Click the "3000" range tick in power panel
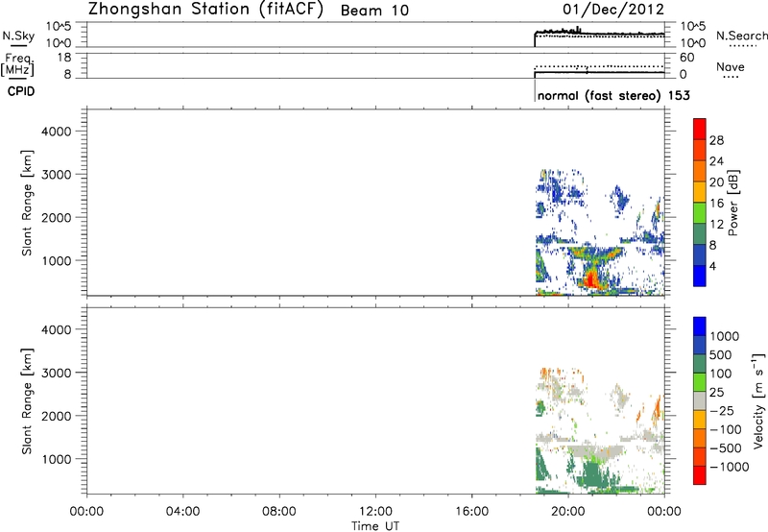This screenshot has width=768, height=532. click(x=57, y=175)
